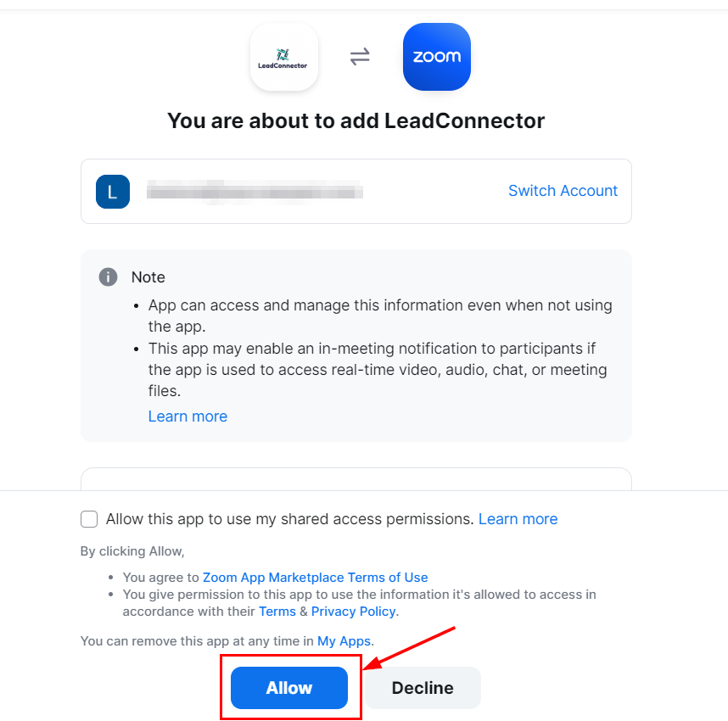Click Switch Account
The height and width of the screenshot is (721, 728).
point(563,191)
